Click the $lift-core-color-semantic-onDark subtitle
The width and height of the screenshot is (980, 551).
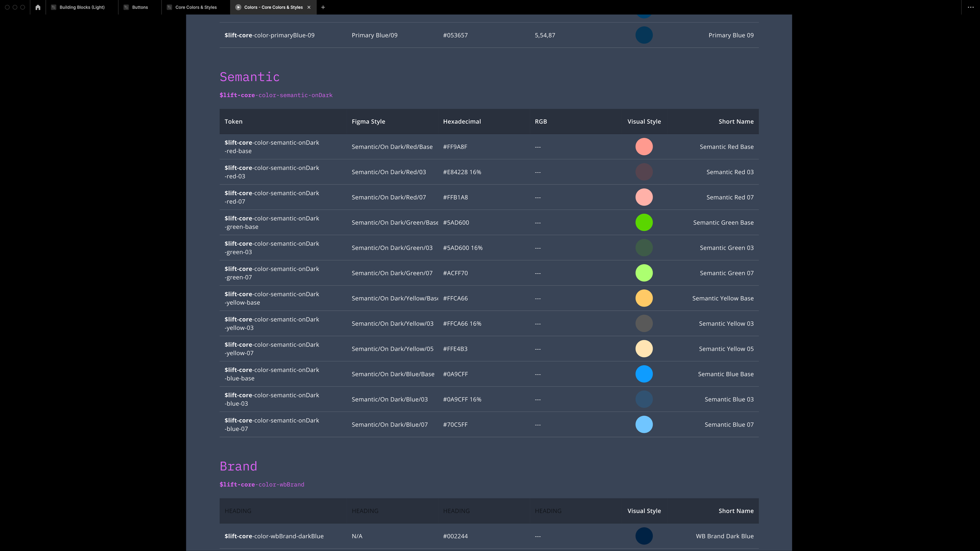[x=276, y=95]
